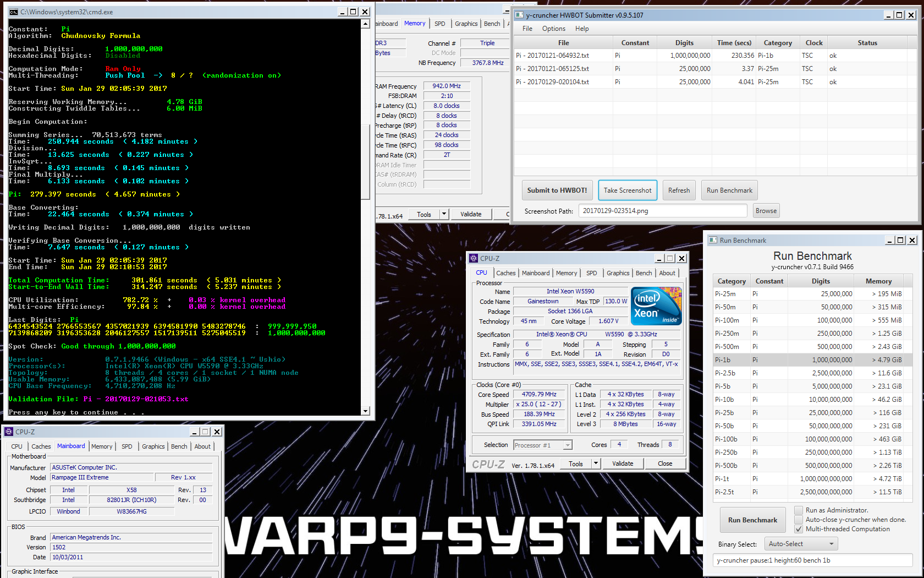Open About tab in mainboard CPU-Z window

tap(202, 446)
